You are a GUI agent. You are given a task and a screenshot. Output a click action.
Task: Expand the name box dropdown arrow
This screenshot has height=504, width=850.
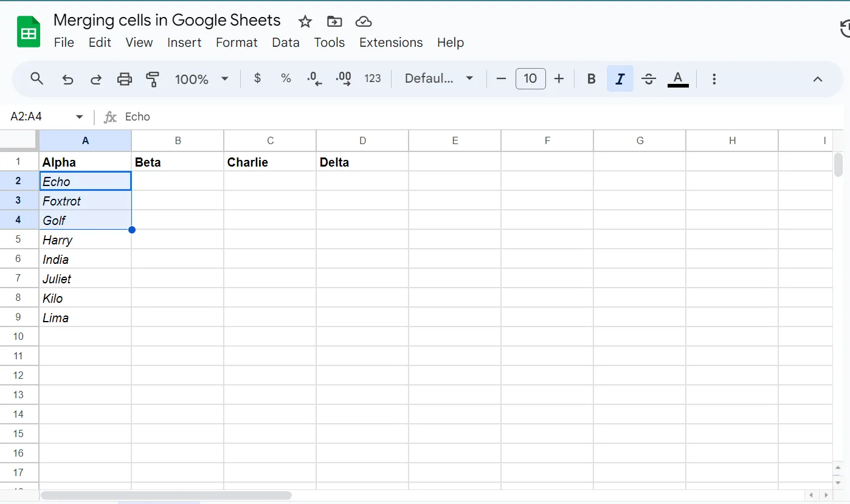pos(80,117)
